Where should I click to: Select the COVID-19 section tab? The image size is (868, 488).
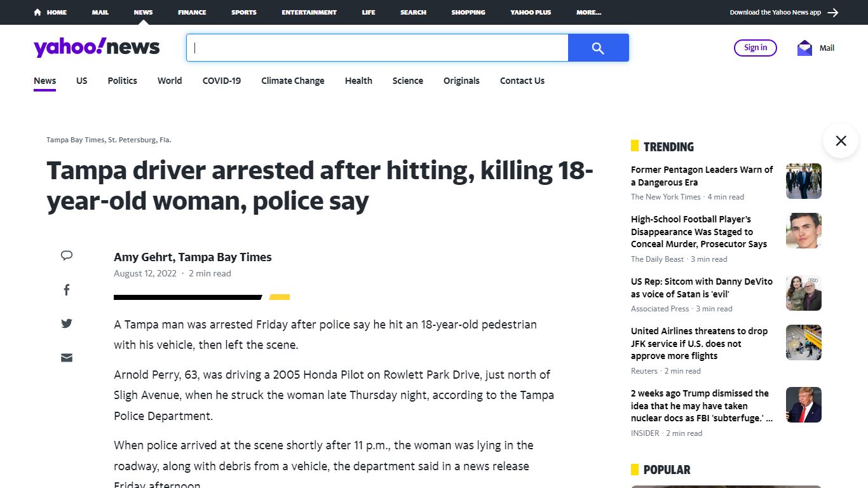[x=222, y=81]
